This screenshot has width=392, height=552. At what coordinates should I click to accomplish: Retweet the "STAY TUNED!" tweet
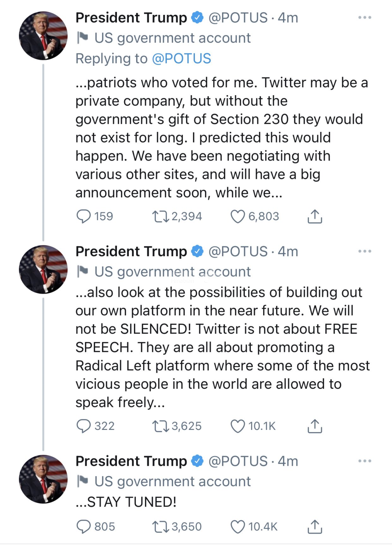click(160, 527)
